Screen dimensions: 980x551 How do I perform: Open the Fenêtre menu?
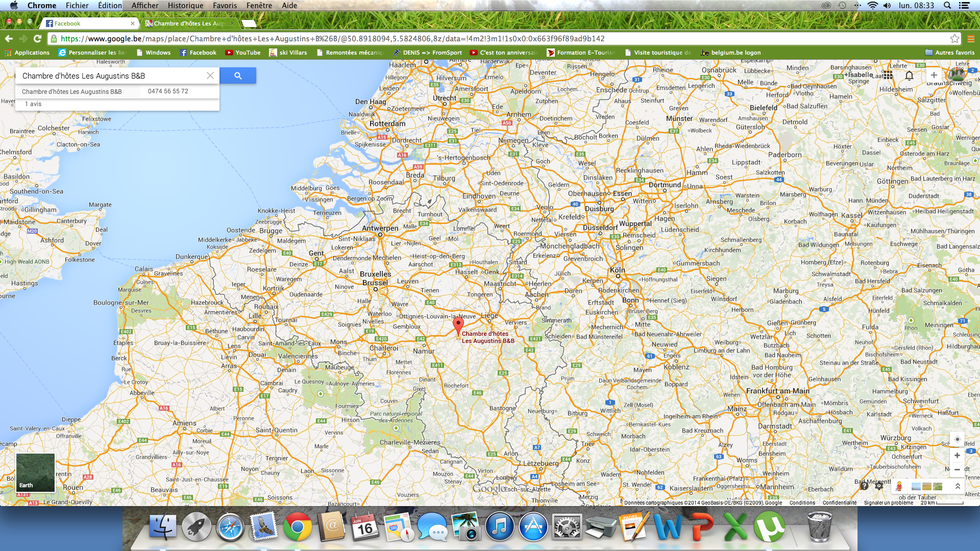click(259, 6)
